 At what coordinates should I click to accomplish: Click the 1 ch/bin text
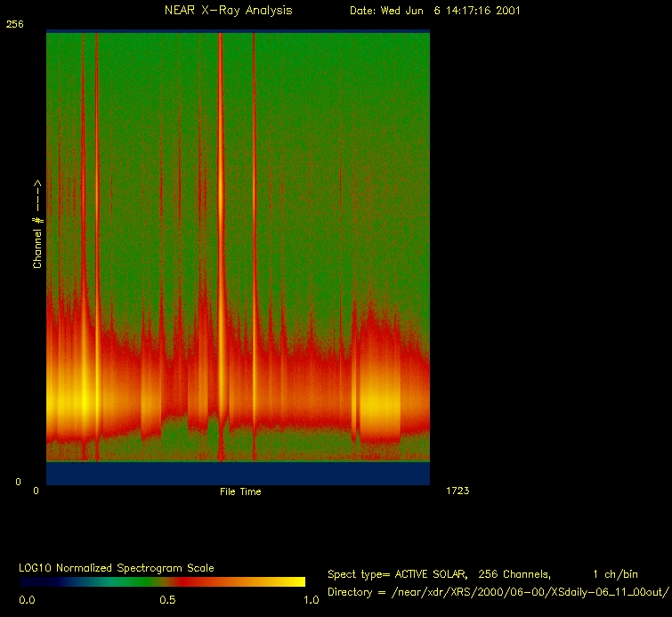pyautogui.click(x=615, y=574)
